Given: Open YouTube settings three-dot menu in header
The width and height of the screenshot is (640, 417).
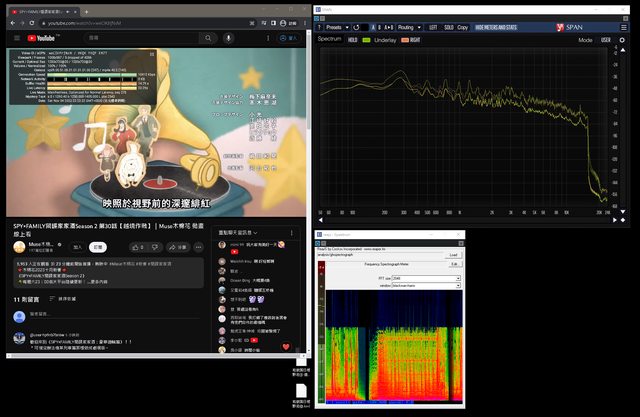Looking at the screenshot, I should (268, 38).
